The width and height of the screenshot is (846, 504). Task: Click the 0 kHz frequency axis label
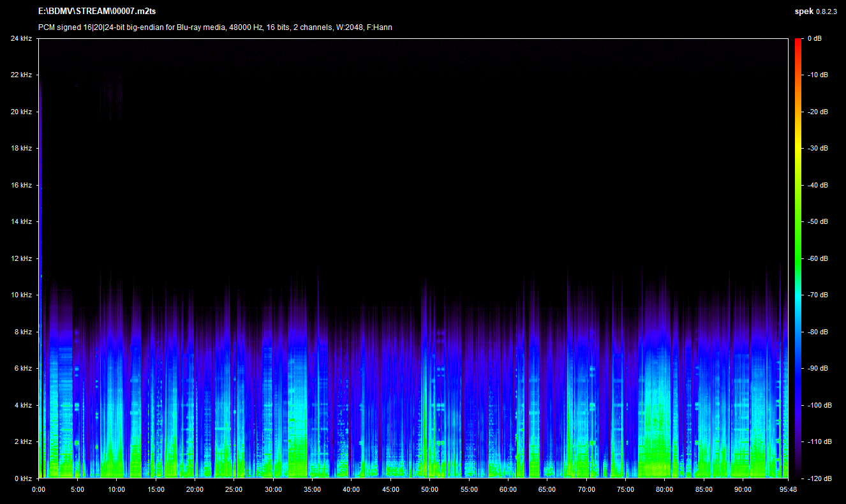(22, 478)
